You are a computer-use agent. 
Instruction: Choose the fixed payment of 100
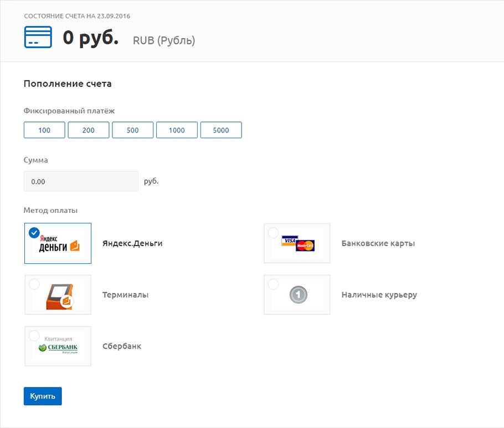pyautogui.click(x=44, y=130)
